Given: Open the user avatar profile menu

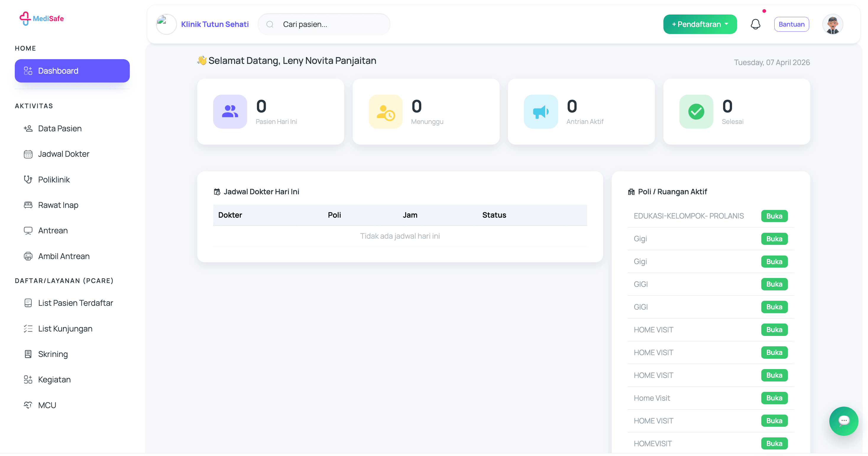Looking at the screenshot, I should point(832,24).
